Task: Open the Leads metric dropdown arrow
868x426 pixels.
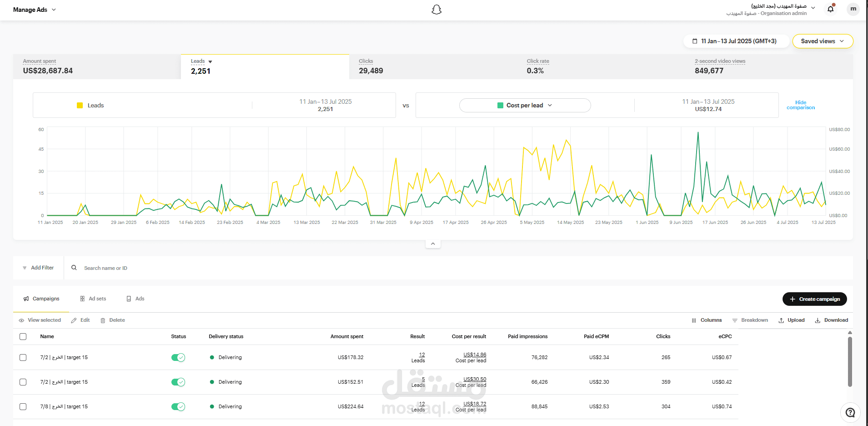Action: click(x=210, y=61)
